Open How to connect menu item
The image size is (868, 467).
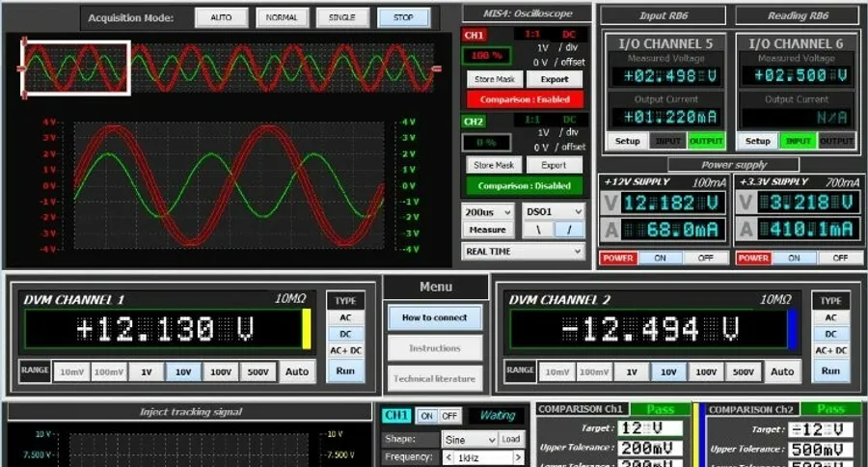435,318
